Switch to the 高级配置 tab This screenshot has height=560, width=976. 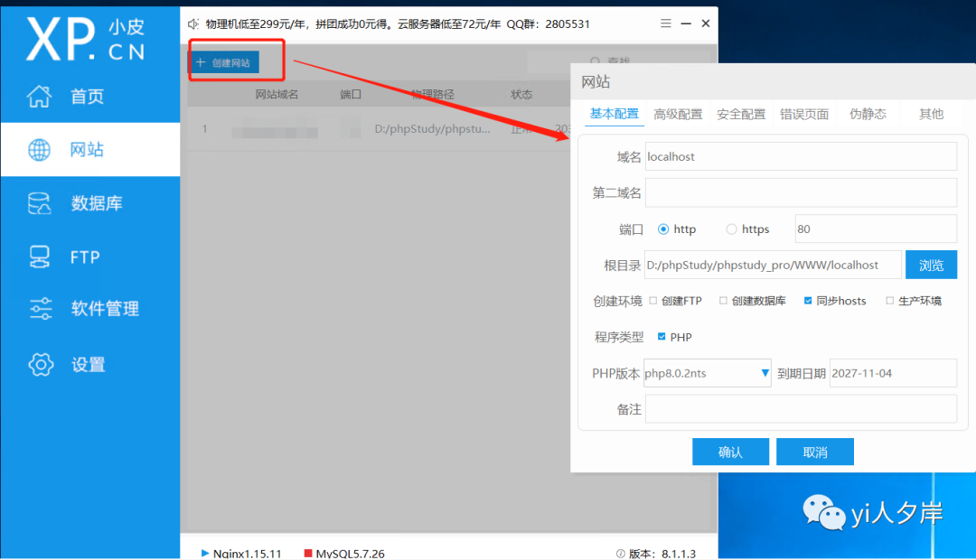(678, 114)
